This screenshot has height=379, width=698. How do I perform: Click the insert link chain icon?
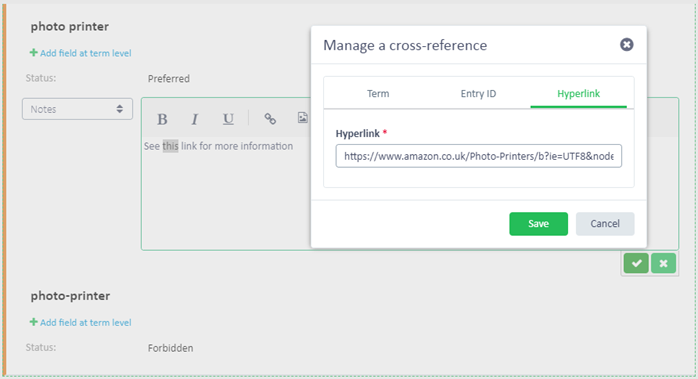[270, 118]
